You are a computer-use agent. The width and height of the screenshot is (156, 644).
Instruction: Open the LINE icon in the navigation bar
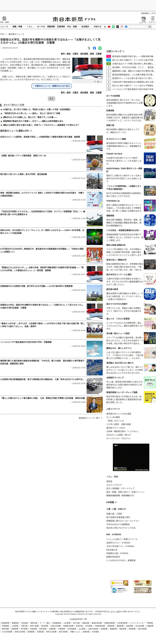click(x=113, y=27)
